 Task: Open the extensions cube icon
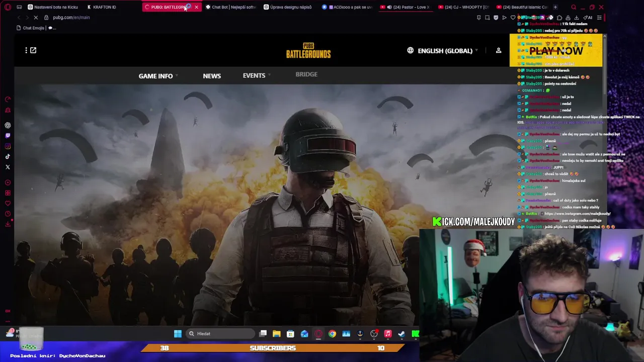click(x=559, y=18)
